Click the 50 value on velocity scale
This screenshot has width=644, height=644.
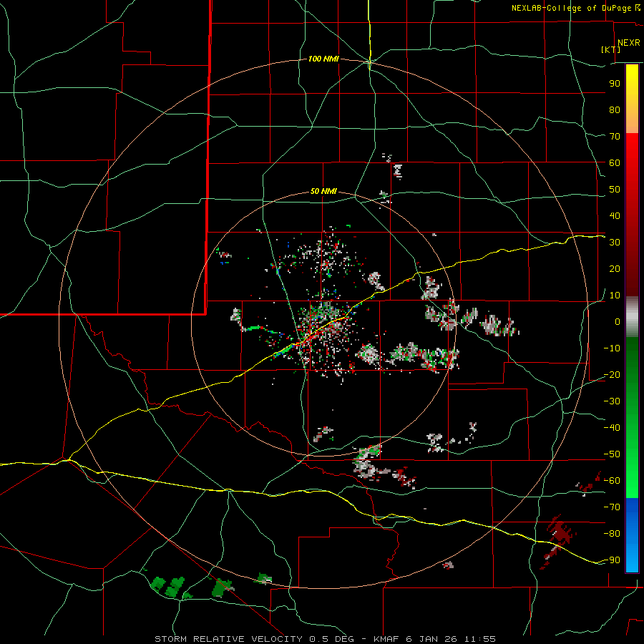(x=615, y=190)
